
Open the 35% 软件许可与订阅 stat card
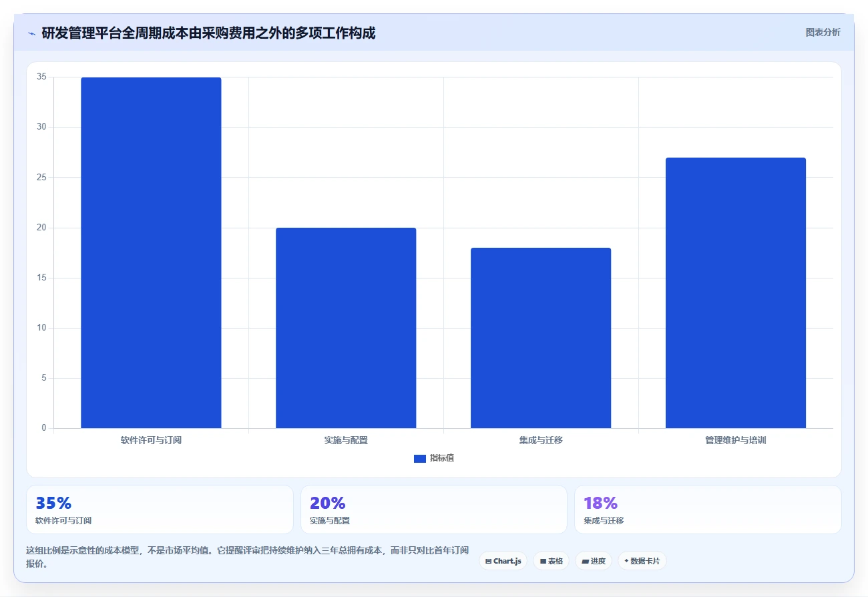pyautogui.click(x=160, y=510)
